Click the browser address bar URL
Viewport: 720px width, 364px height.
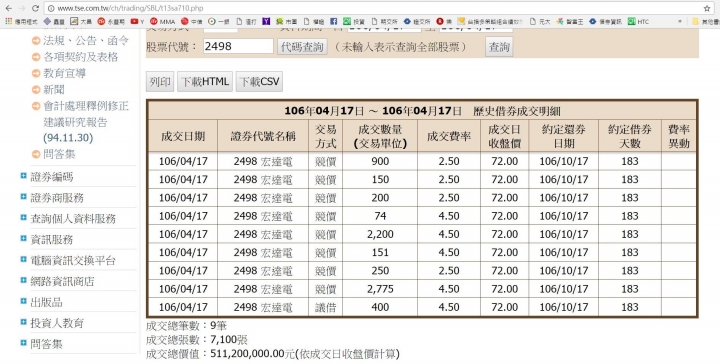(131, 8)
